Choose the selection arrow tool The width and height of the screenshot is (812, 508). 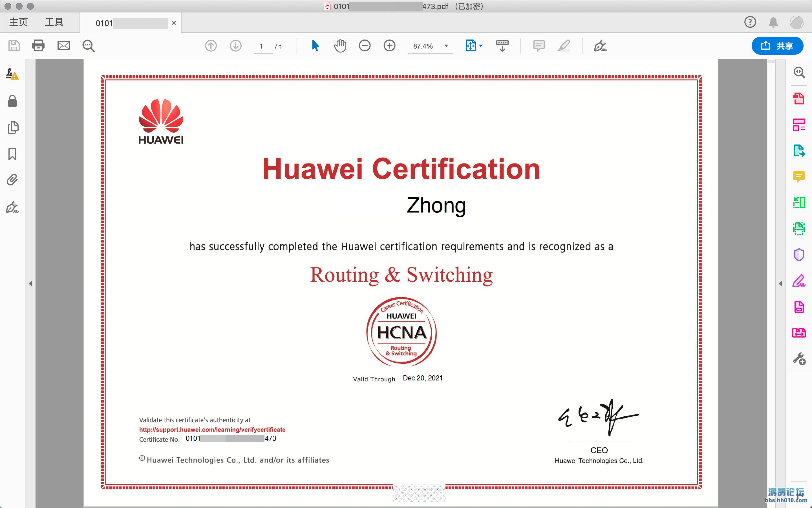pos(315,46)
